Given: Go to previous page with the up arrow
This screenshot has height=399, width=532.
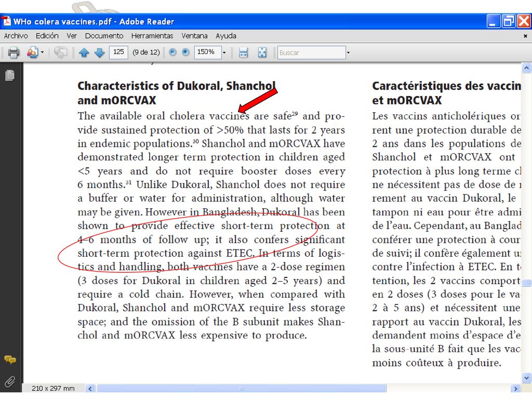Looking at the screenshot, I should coord(84,52).
